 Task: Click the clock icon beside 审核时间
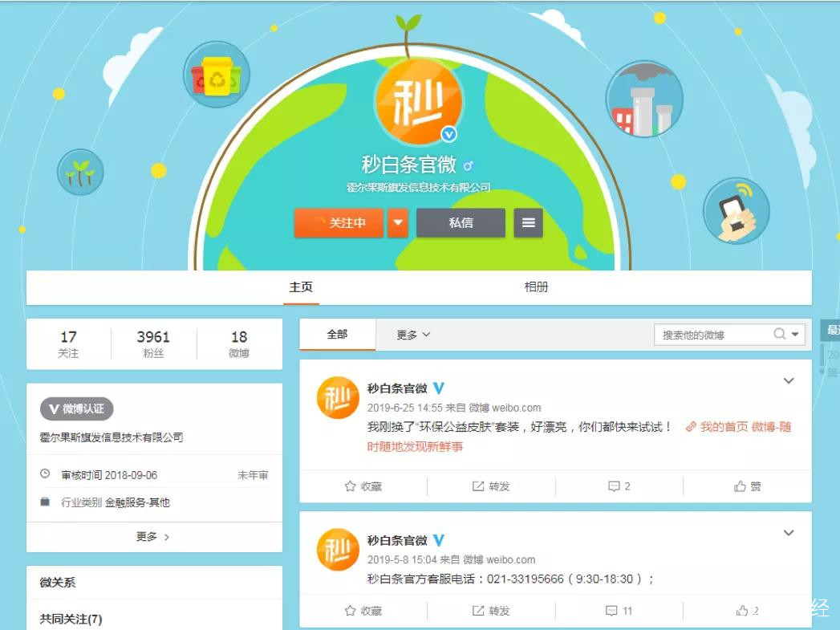45,474
